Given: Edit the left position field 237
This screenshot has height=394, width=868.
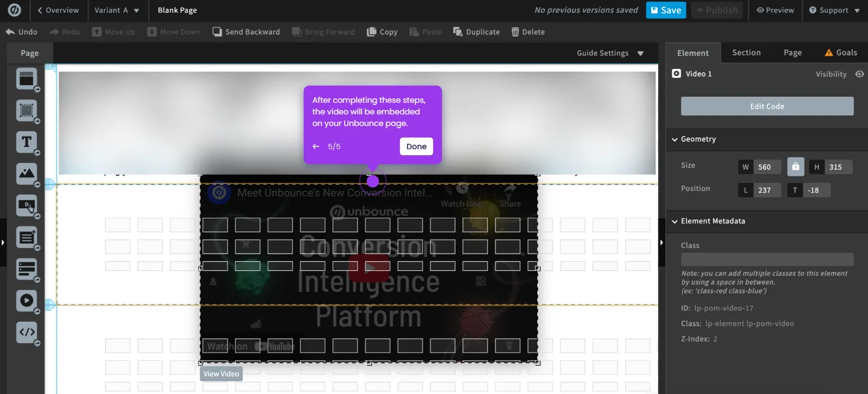Looking at the screenshot, I should [x=767, y=190].
